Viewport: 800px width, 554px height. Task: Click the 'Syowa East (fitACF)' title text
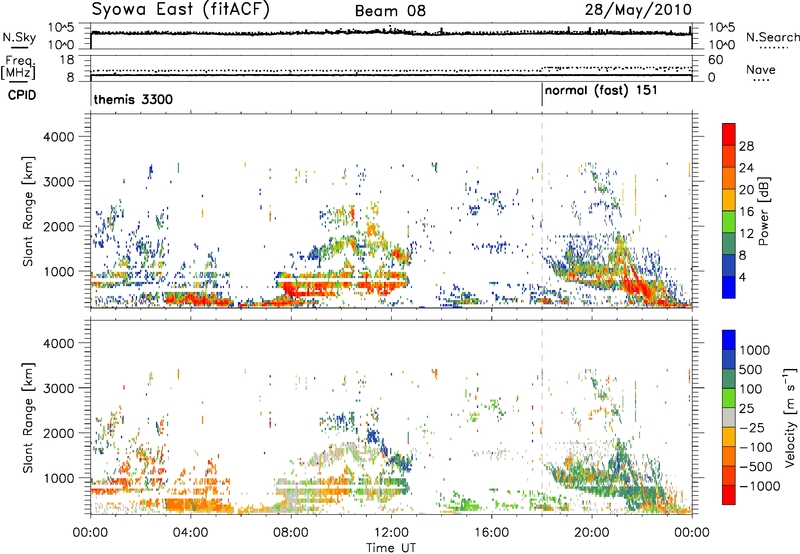[180, 9]
